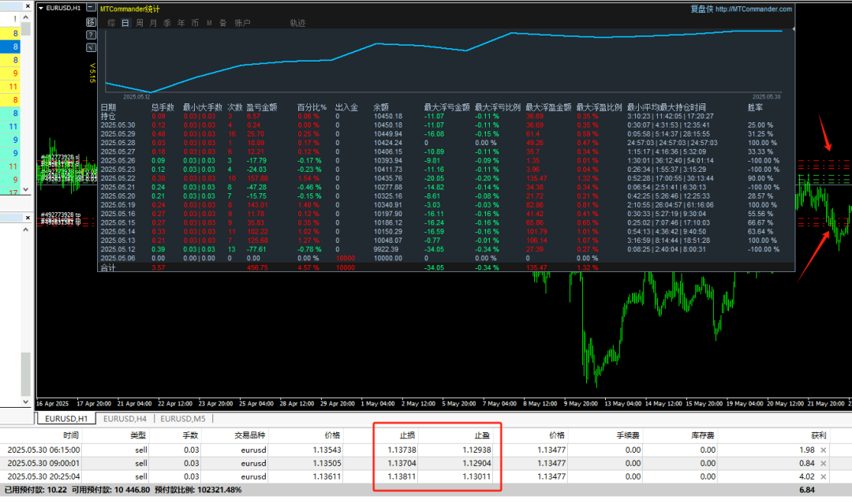Sort orders by 交易品种 column header
Image resolution: width=852 pixels, height=504 pixels.
(250, 435)
